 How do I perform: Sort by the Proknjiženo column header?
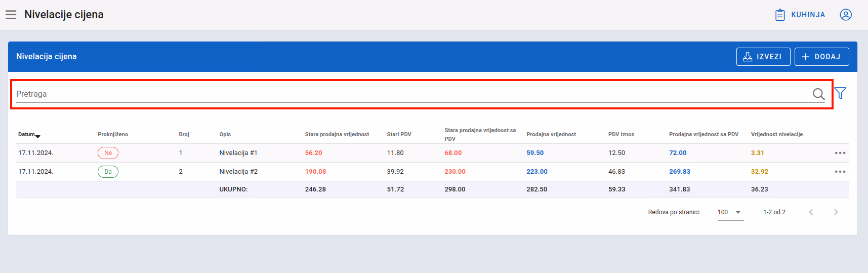113,135
